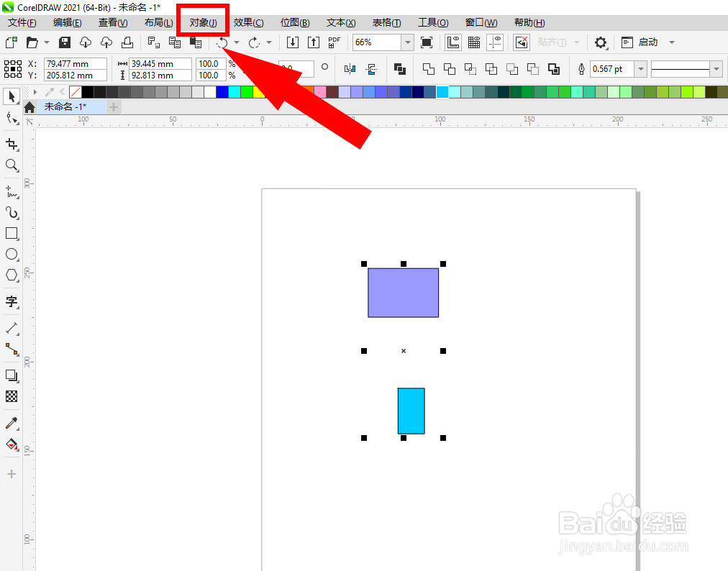
Task: Activate the Zoom tool
Action: point(11,165)
